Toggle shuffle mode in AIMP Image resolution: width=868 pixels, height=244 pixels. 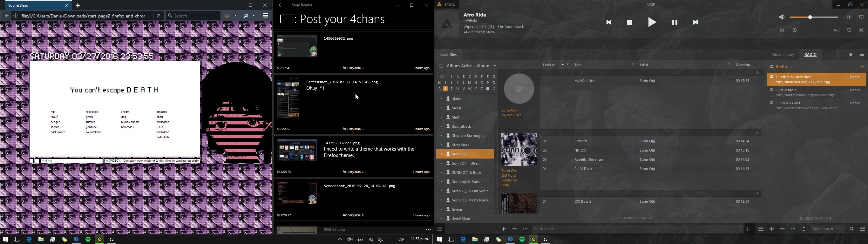click(861, 30)
